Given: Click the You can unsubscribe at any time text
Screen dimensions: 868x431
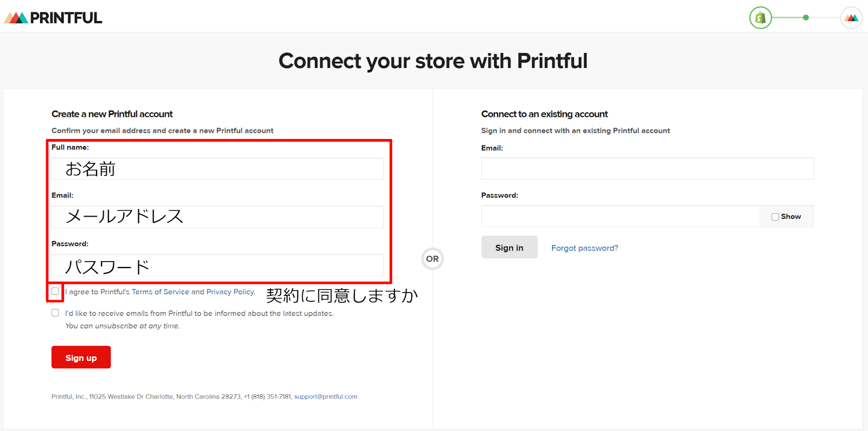Looking at the screenshot, I should pos(123,326).
